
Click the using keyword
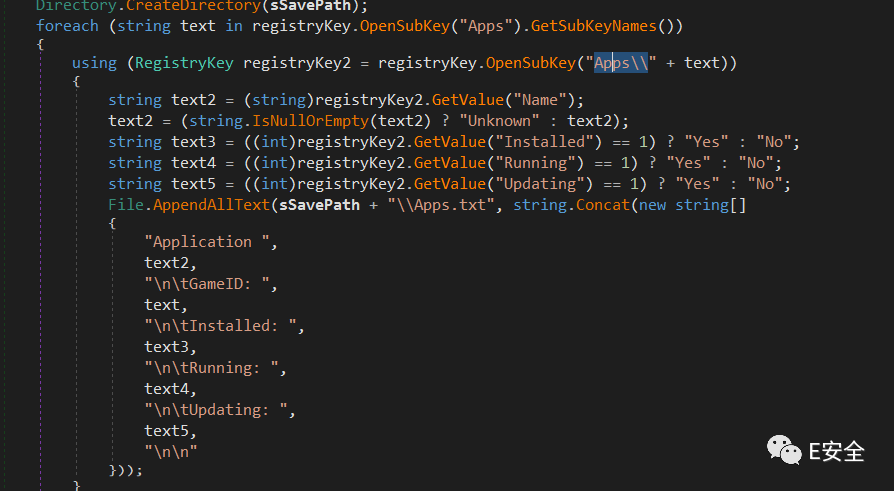click(x=94, y=63)
